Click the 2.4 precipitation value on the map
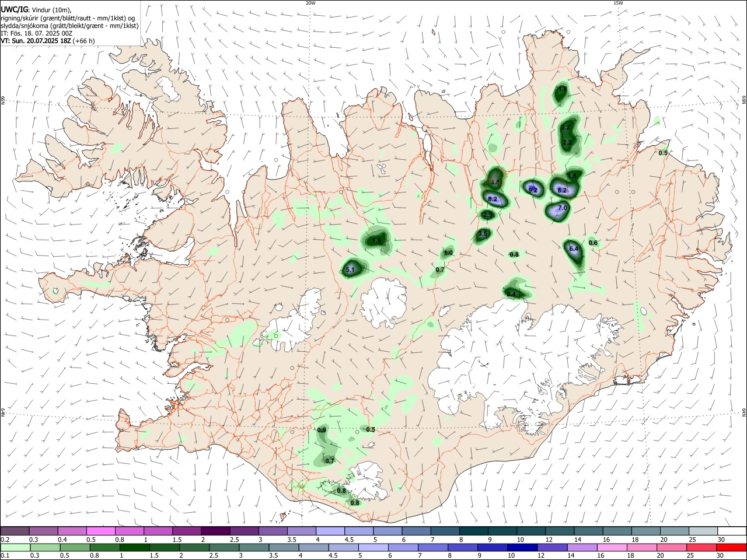The width and height of the screenshot is (747, 560). [x=512, y=295]
